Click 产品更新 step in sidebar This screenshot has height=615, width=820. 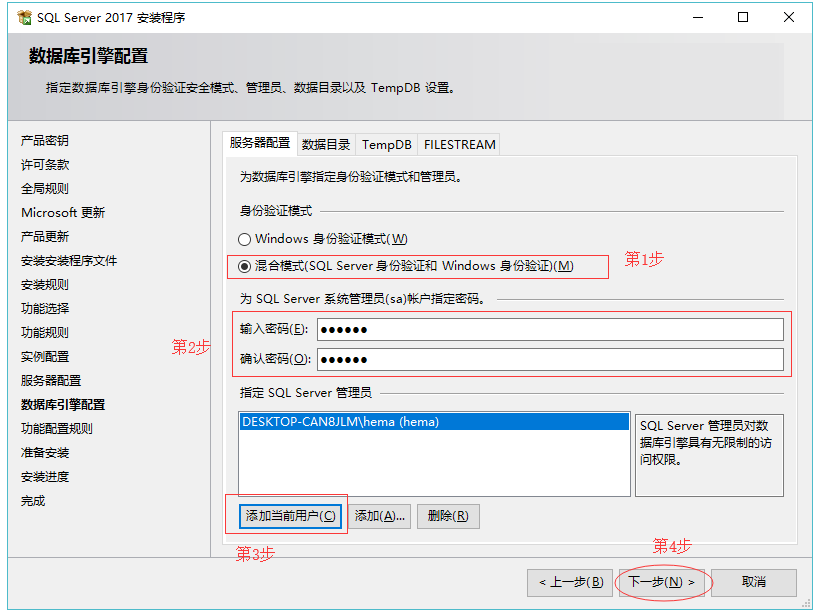point(45,237)
